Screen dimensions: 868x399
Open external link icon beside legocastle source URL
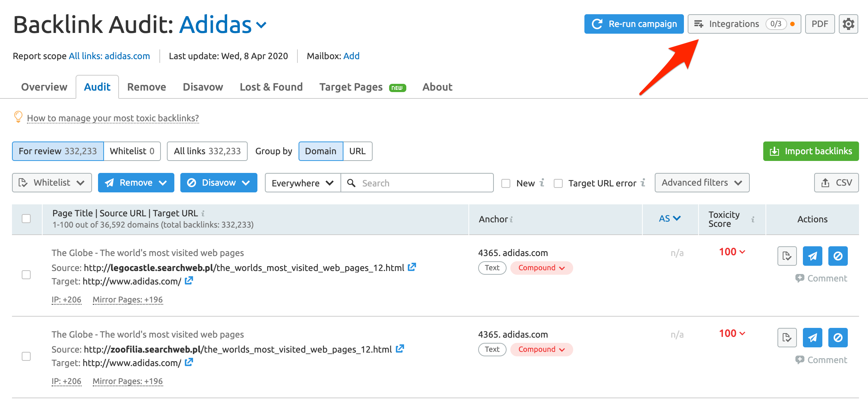pos(412,267)
